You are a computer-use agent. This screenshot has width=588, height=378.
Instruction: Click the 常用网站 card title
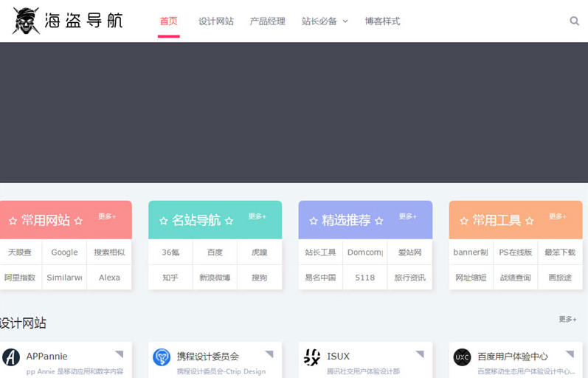46,220
